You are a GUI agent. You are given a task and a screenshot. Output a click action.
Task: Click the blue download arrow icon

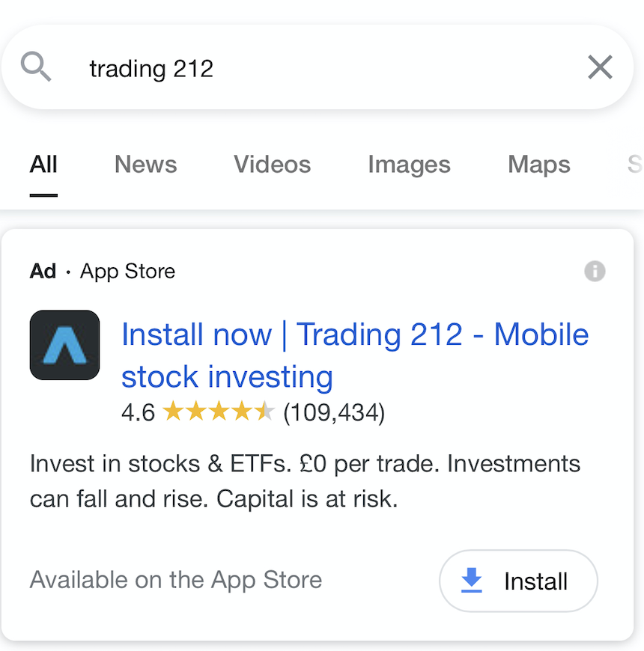tap(472, 580)
